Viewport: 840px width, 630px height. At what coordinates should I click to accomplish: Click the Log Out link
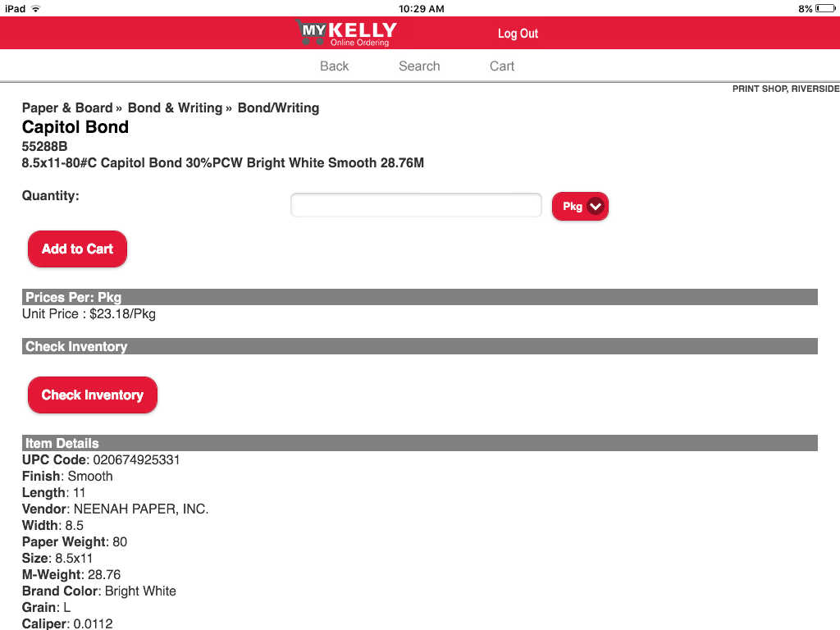[518, 34]
